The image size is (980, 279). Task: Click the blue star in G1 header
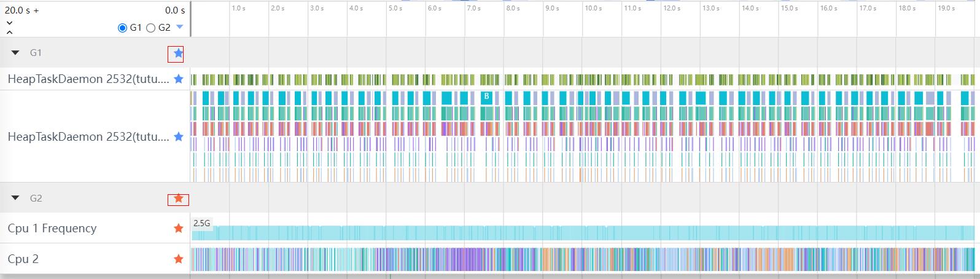pos(178,53)
